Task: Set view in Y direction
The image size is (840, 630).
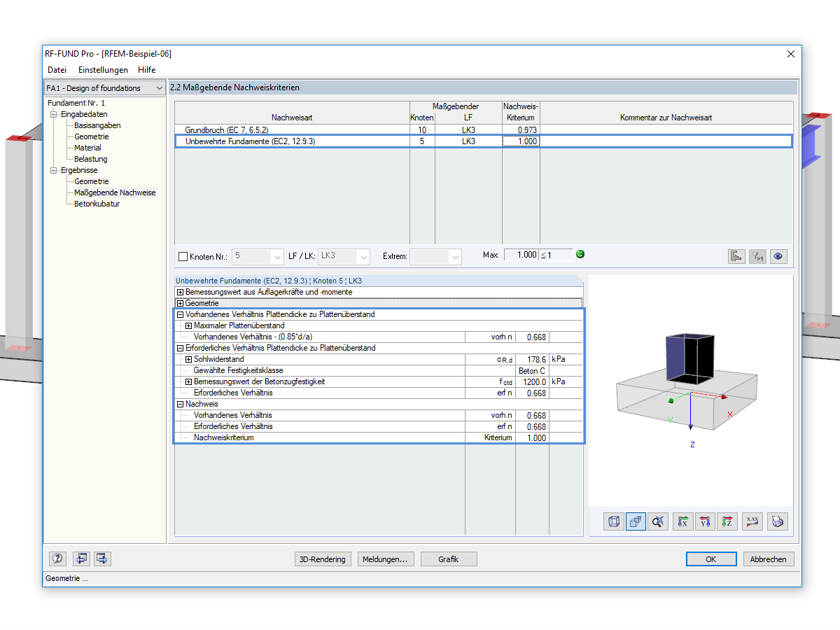Action: point(706,521)
